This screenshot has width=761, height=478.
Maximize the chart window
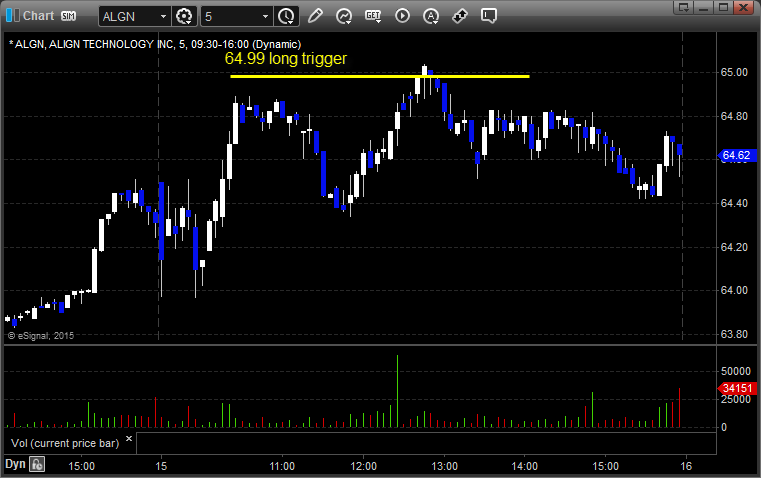(x=723, y=7)
